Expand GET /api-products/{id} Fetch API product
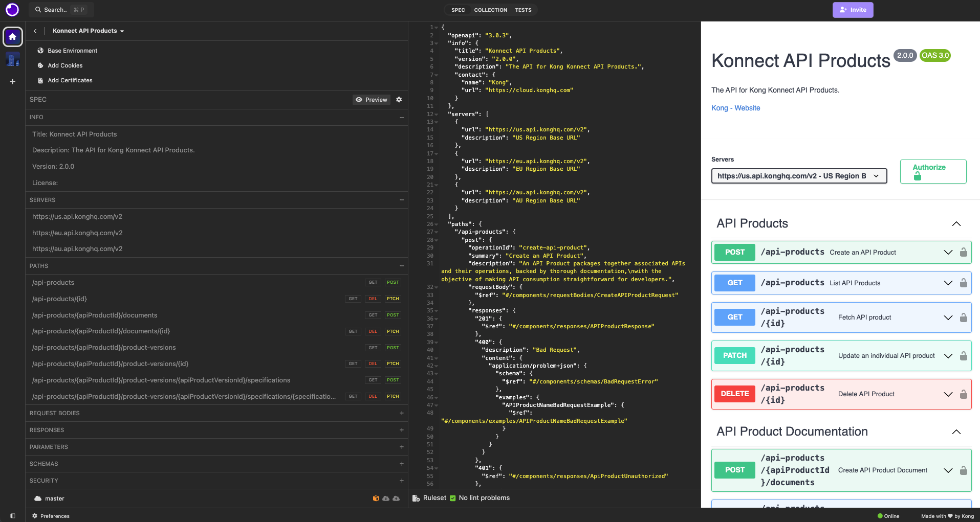 point(948,317)
